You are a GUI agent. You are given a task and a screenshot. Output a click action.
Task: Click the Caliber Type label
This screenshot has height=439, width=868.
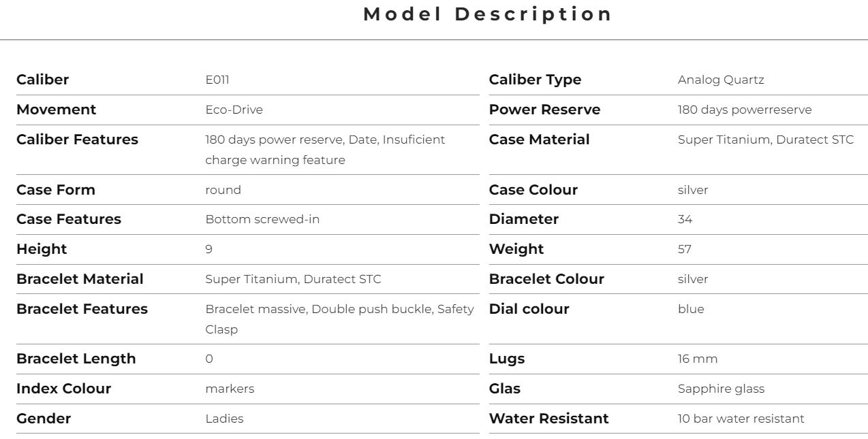click(535, 80)
